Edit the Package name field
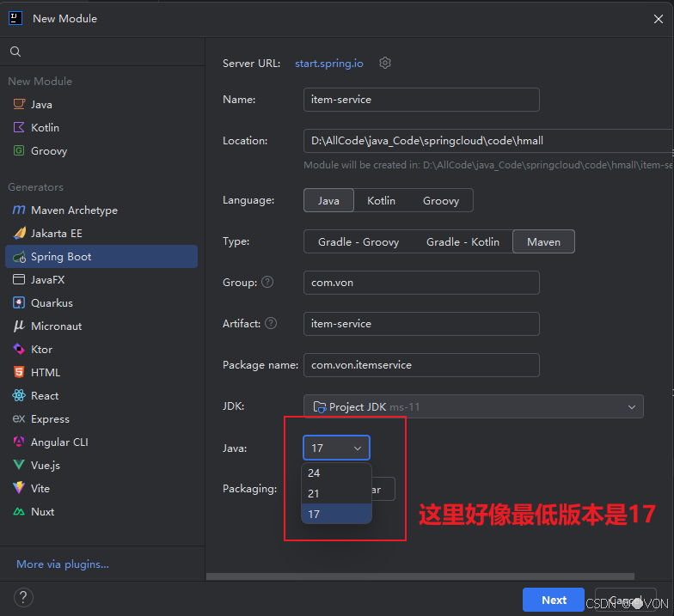This screenshot has width=674, height=616. coord(421,365)
